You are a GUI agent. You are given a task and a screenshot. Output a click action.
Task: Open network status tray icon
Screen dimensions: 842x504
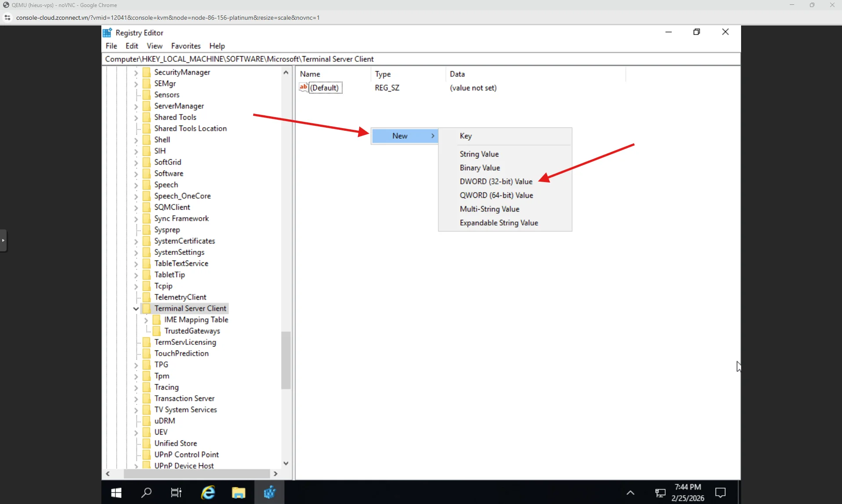click(660, 493)
